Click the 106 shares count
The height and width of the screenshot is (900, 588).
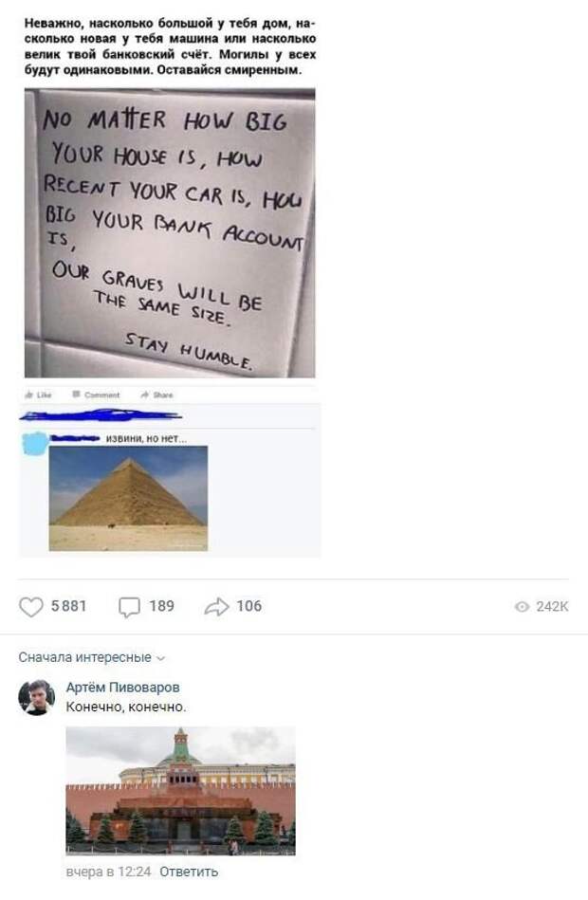click(249, 606)
